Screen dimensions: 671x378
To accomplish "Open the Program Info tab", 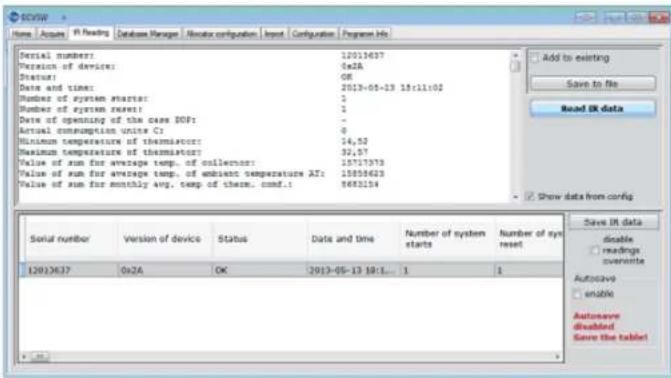I will click(x=365, y=34).
